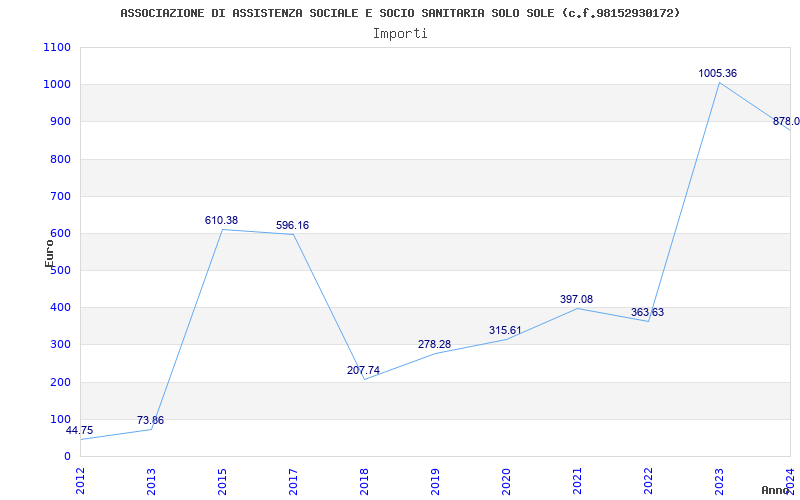Click the 2019 x-axis label
The width and height of the screenshot is (800, 500).
pyautogui.click(x=435, y=481)
